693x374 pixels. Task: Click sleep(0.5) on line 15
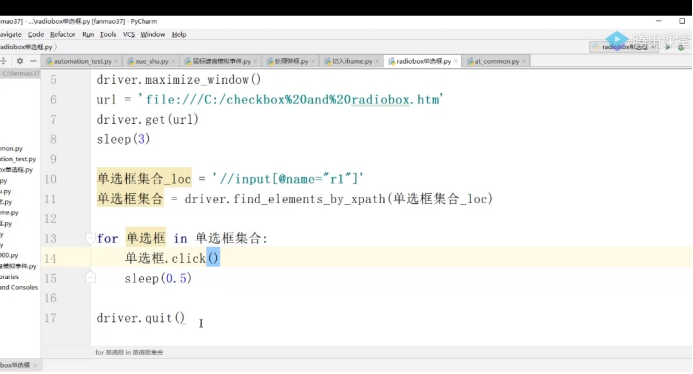click(158, 278)
